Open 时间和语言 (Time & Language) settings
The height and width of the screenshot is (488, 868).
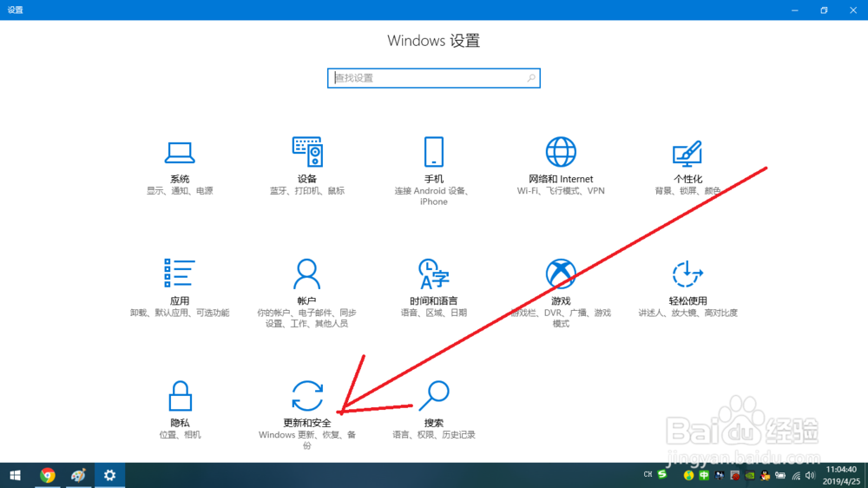click(x=433, y=289)
